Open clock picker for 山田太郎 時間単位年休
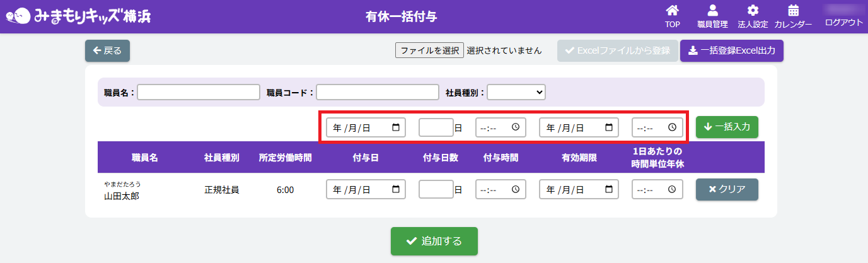Screen dimensions: 868x263 pos(672,189)
